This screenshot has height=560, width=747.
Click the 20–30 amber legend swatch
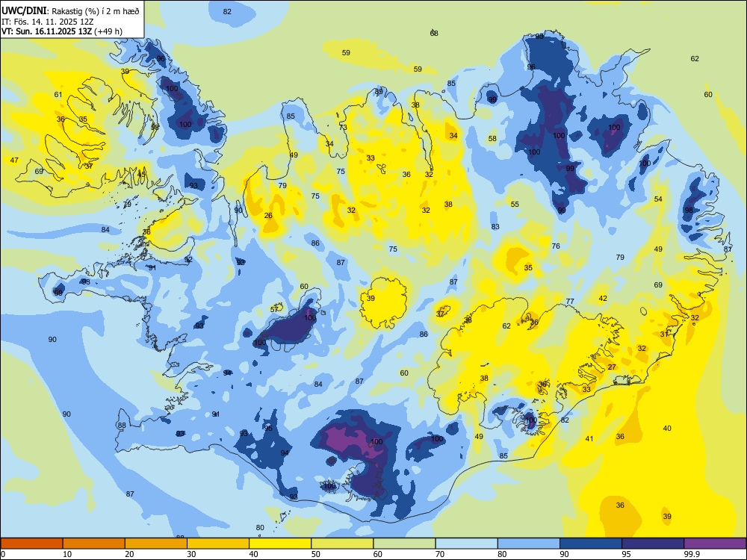coord(156,544)
